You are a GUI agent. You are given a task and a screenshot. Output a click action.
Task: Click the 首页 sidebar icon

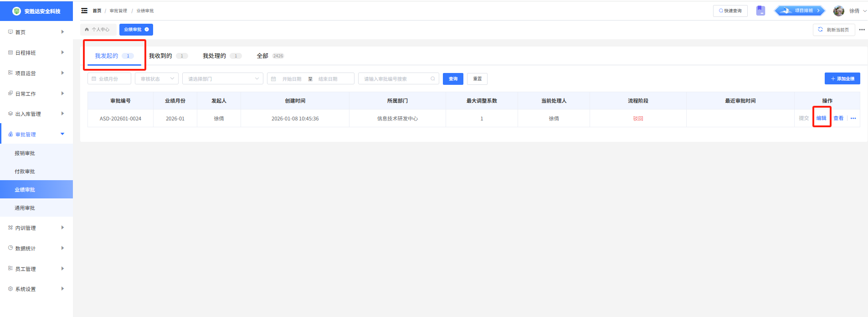(10, 32)
